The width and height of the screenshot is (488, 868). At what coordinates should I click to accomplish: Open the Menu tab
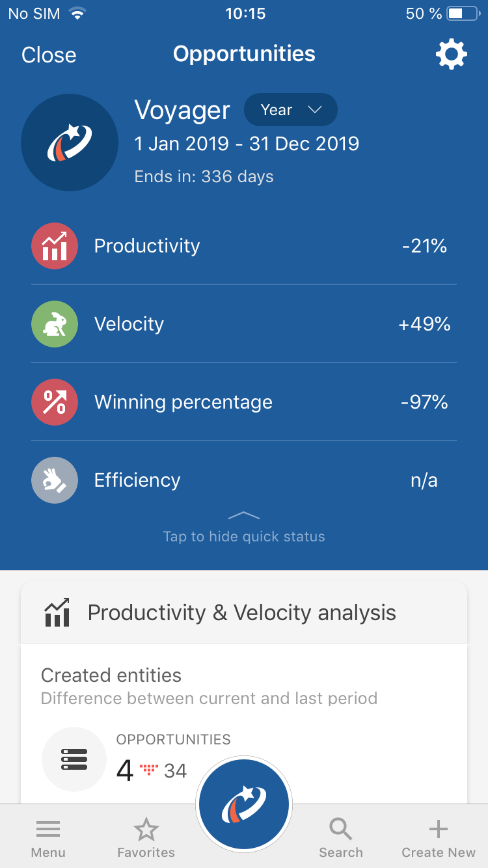pos(48,838)
